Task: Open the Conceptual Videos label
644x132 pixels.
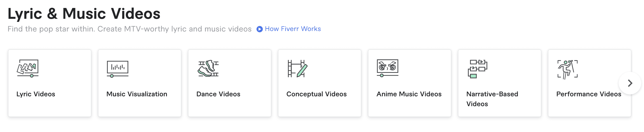Action: 317,94
